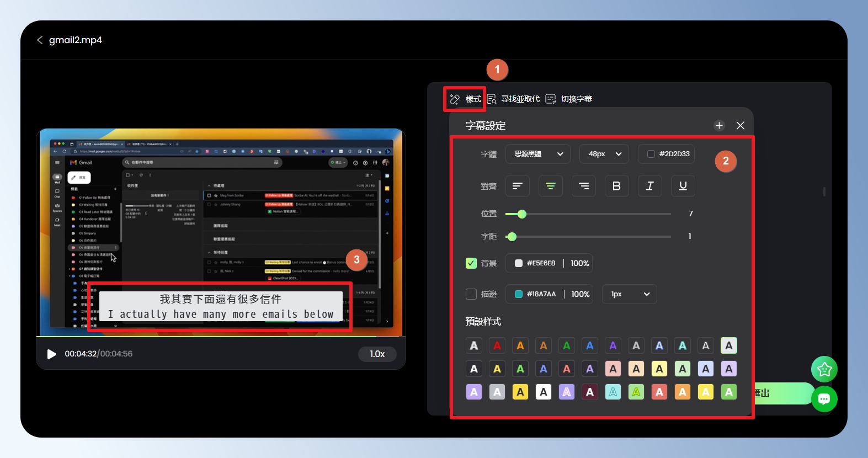Click the plus icon in subtitle settings
This screenshot has height=458, width=868.
[x=719, y=126]
